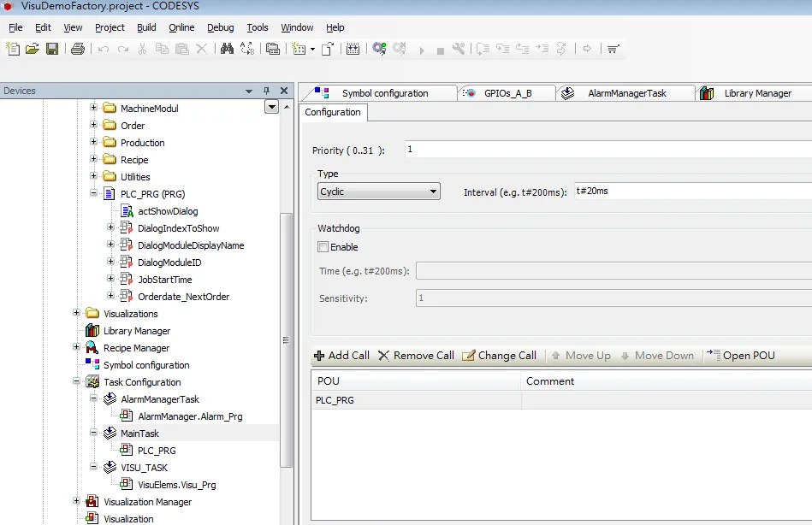Image resolution: width=812 pixels, height=525 pixels.
Task: Click the Priority input field
Action: [608, 150]
